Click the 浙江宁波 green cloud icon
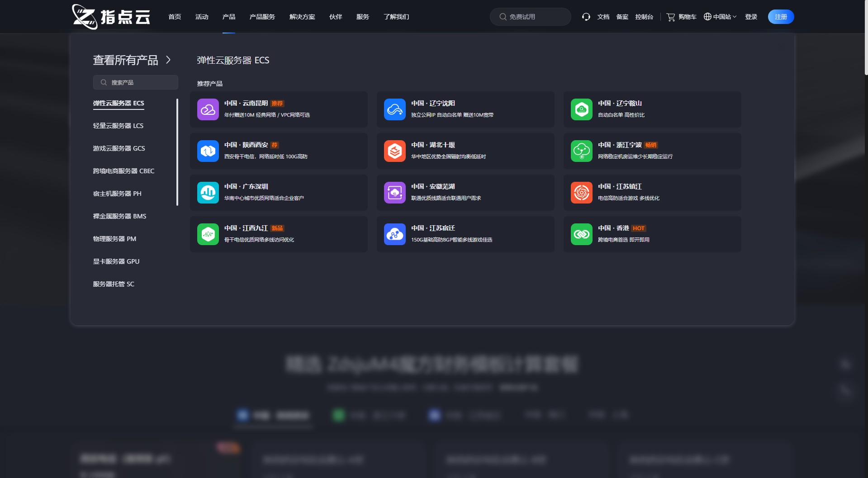Image resolution: width=868 pixels, height=478 pixels. click(582, 151)
